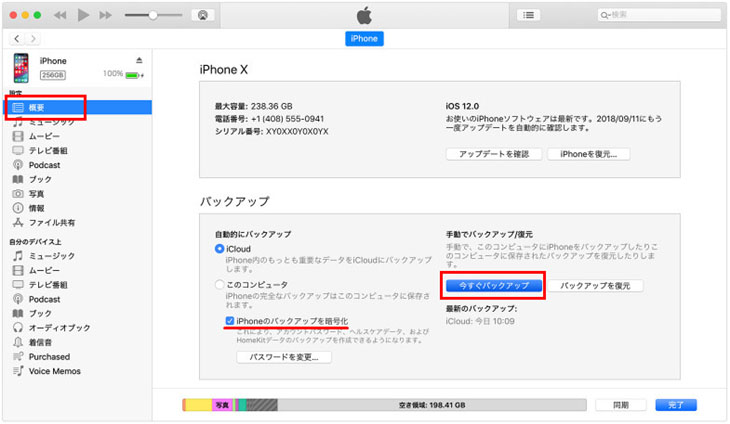The image size is (730, 424).
Task: Click パスワードを変更 button
Action: (284, 357)
